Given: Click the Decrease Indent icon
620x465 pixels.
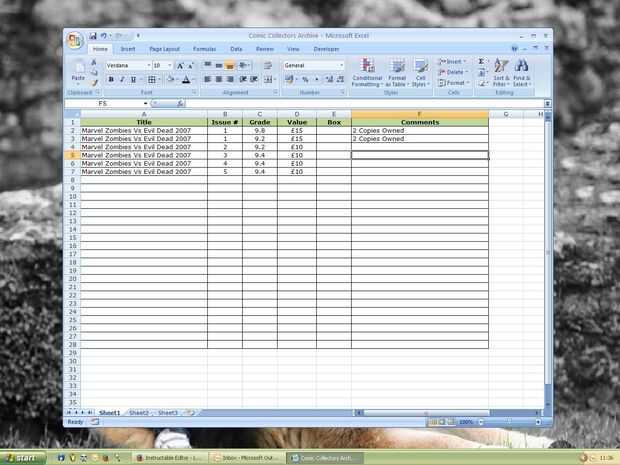Looking at the screenshot, I should [x=243, y=79].
